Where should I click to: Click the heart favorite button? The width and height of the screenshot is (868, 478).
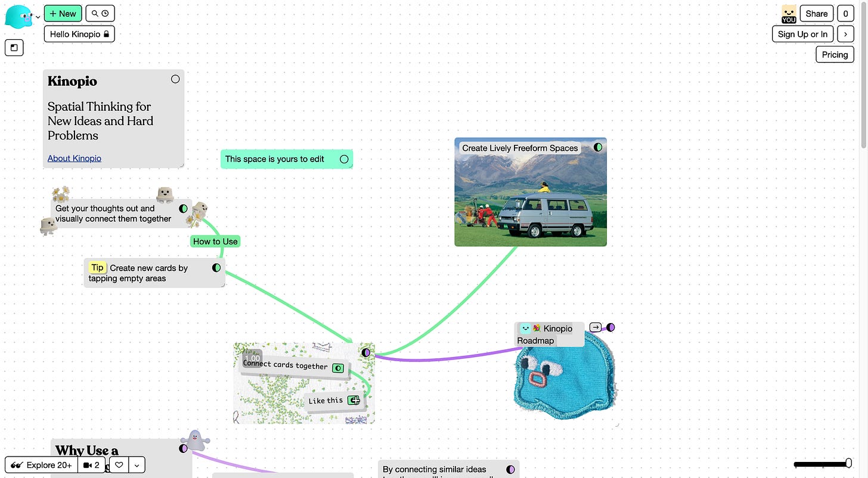click(119, 465)
